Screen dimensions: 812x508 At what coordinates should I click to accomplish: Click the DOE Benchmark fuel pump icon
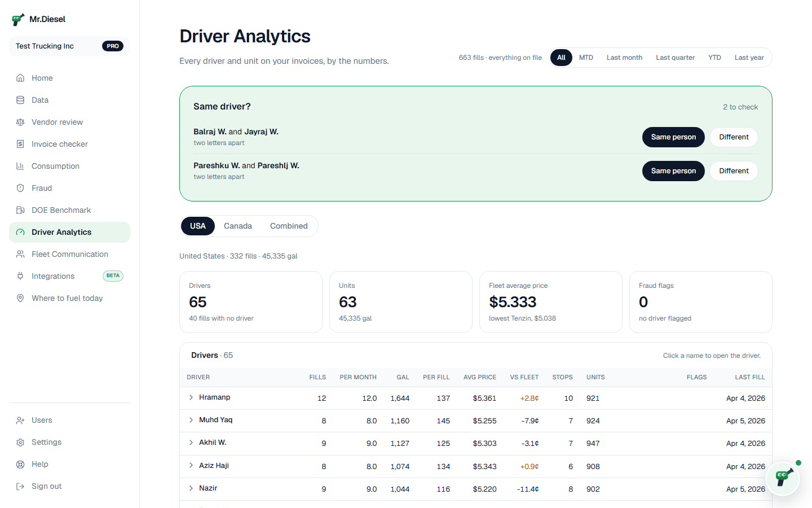pos(20,210)
